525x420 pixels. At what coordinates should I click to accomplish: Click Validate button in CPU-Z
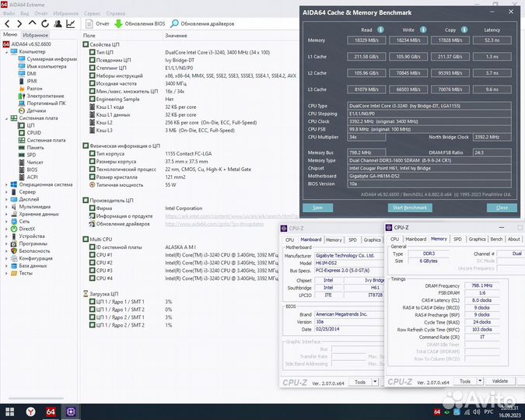[x=500, y=381]
